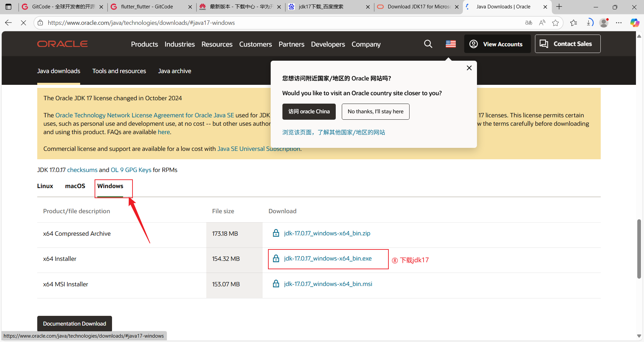Open the Company menu

coord(366,44)
